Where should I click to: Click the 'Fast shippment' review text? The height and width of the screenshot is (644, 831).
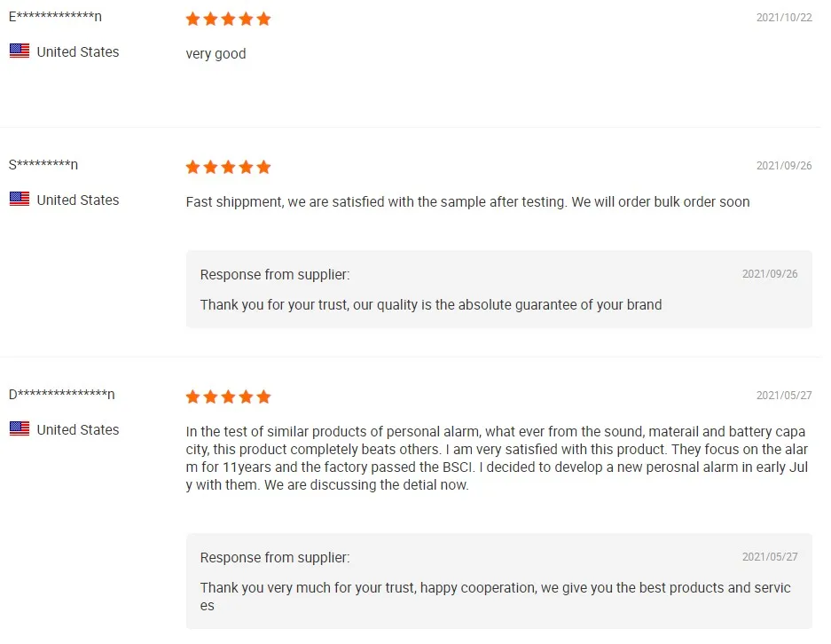pos(467,202)
